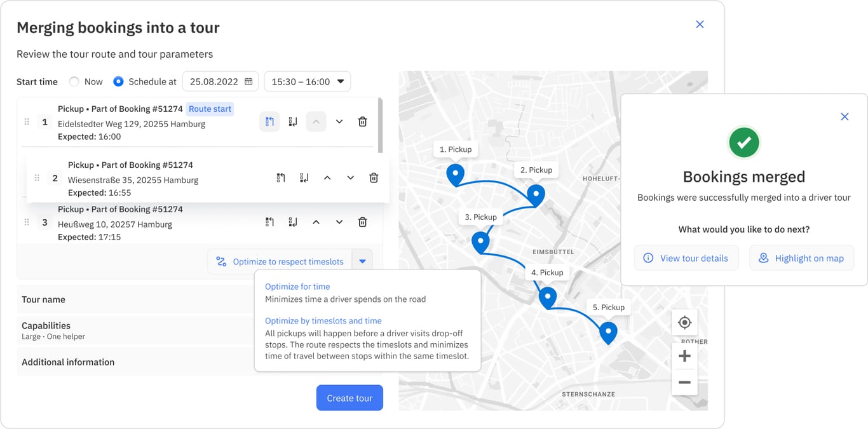Select the Now start time radio button
Viewport: 868px width, 429px height.
[x=74, y=81]
